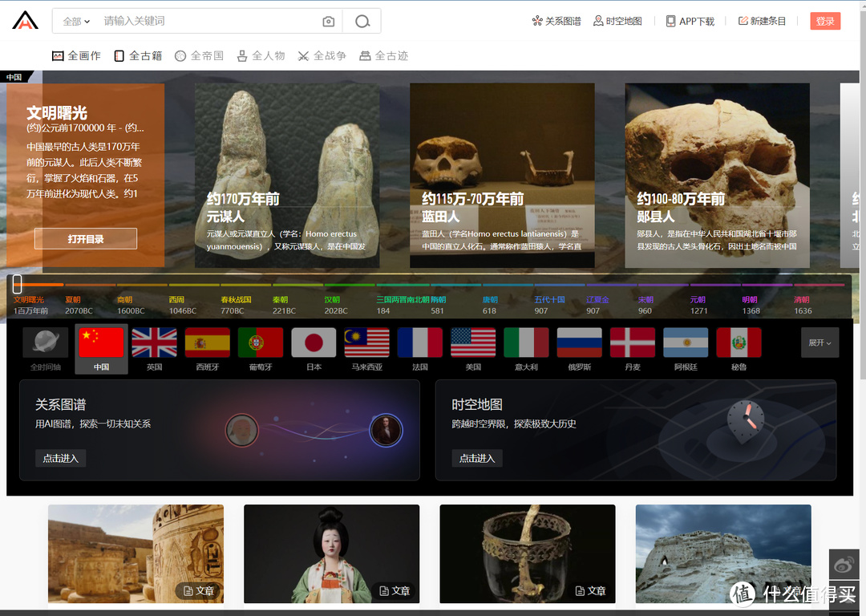Image resolution: width=866 pixels, height=616 pixels.
Task: Select the 全人物 category
Action: pyautogui.click(x=261, y=56)
